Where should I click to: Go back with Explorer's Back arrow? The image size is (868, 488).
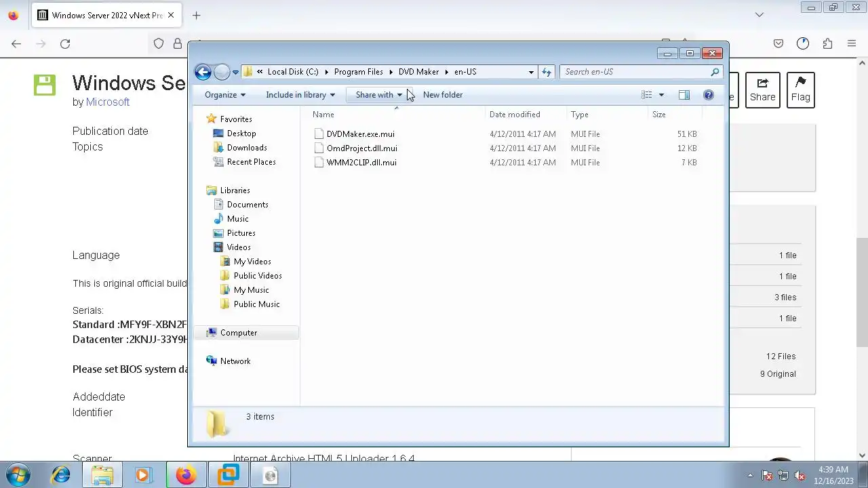click(203, 72)
